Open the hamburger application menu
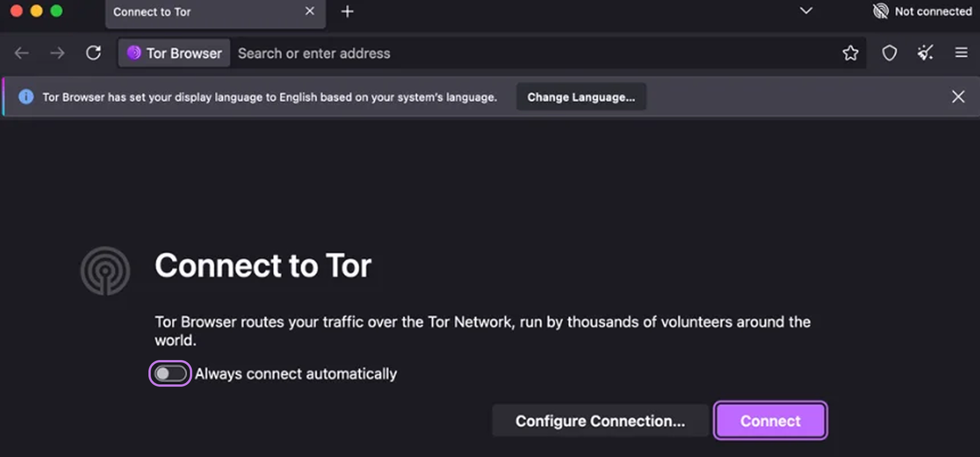 [961, 53]
